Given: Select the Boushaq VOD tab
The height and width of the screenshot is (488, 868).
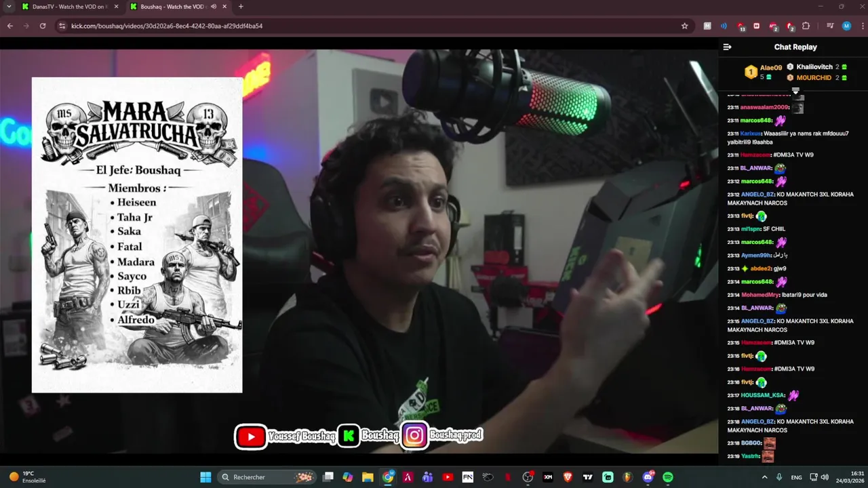Looking at the screenshot, I should tap(178, 7).
